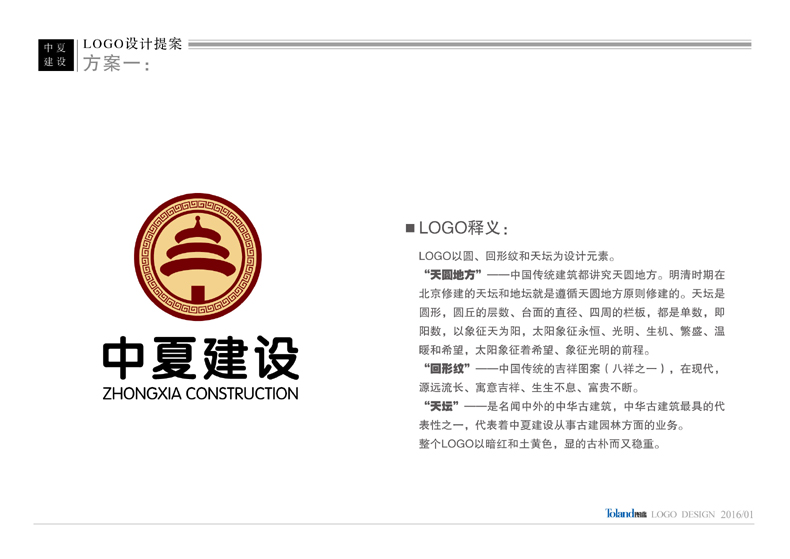The width and height of the screenshot is (790, 559).
Task: Click the ZHONGXIA CONSTRUCTION text under the logo
Action: [200, 393]
